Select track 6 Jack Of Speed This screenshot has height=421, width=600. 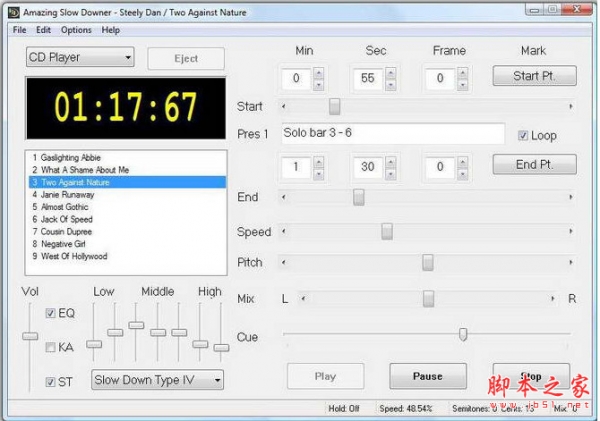click(127, 219)
